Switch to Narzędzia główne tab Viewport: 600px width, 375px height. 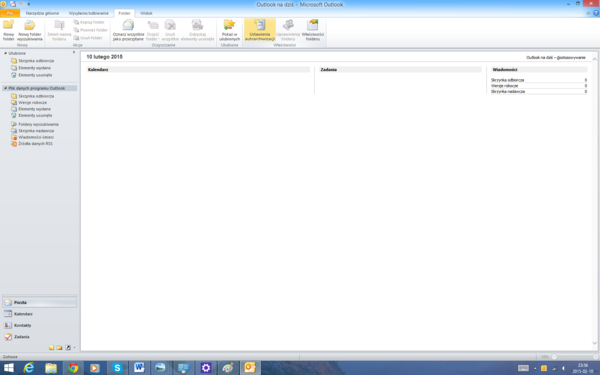click(x=42, y=13)
